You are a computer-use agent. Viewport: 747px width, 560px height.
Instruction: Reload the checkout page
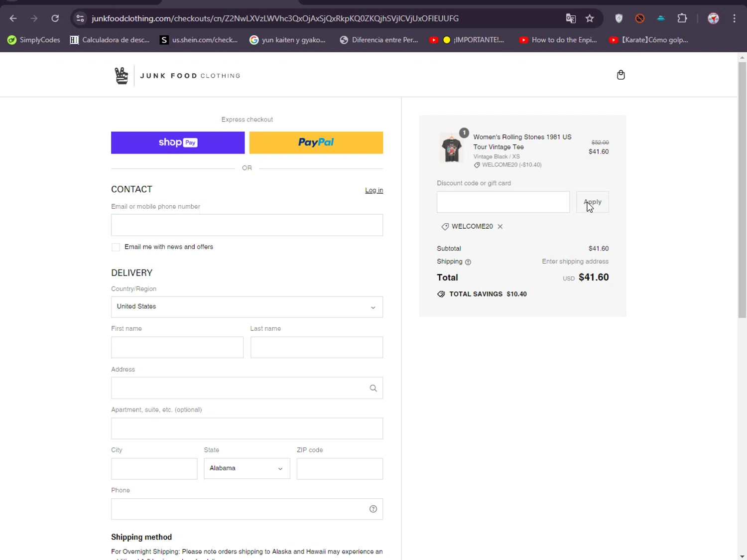click(x=55, y=18)
